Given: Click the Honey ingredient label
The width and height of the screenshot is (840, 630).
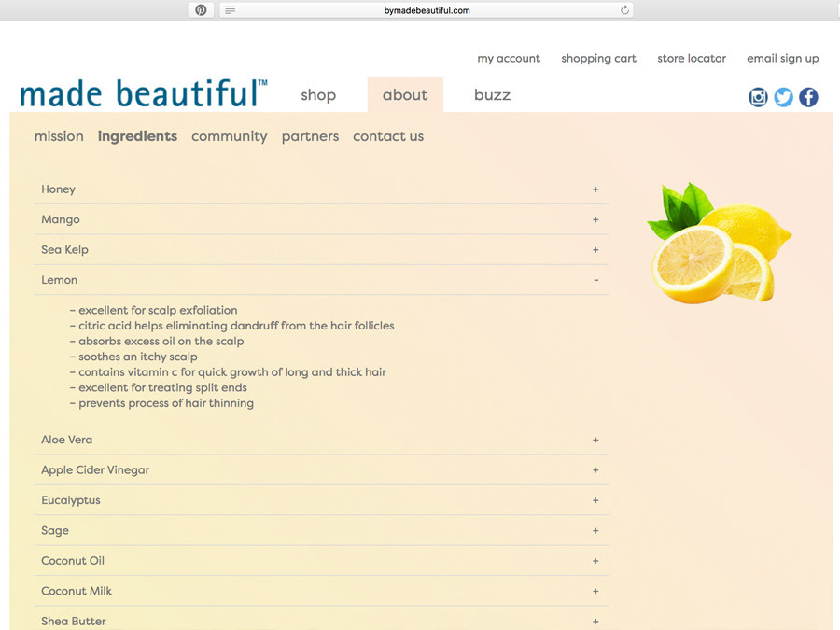Looking at the screenshot, I should tap(59, 189).
